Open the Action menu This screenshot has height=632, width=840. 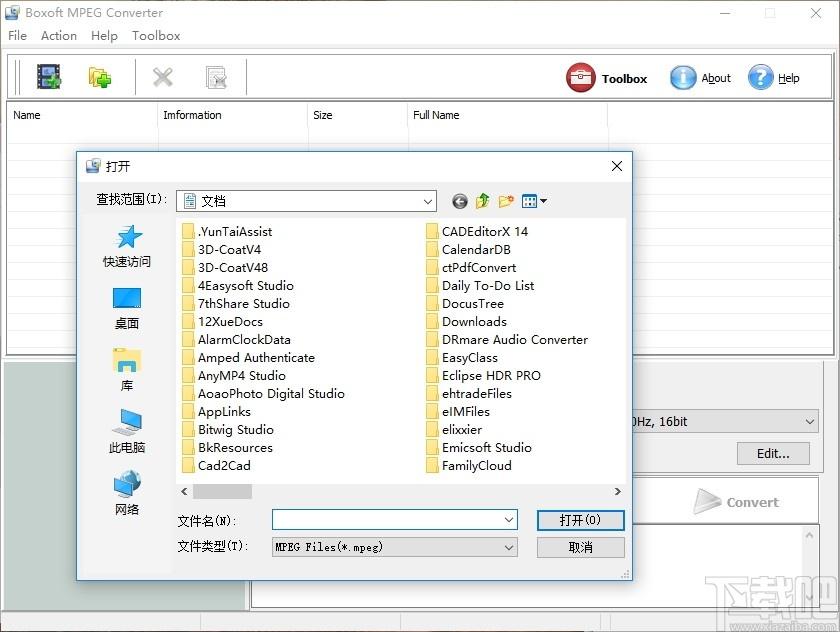click(59, 35)
